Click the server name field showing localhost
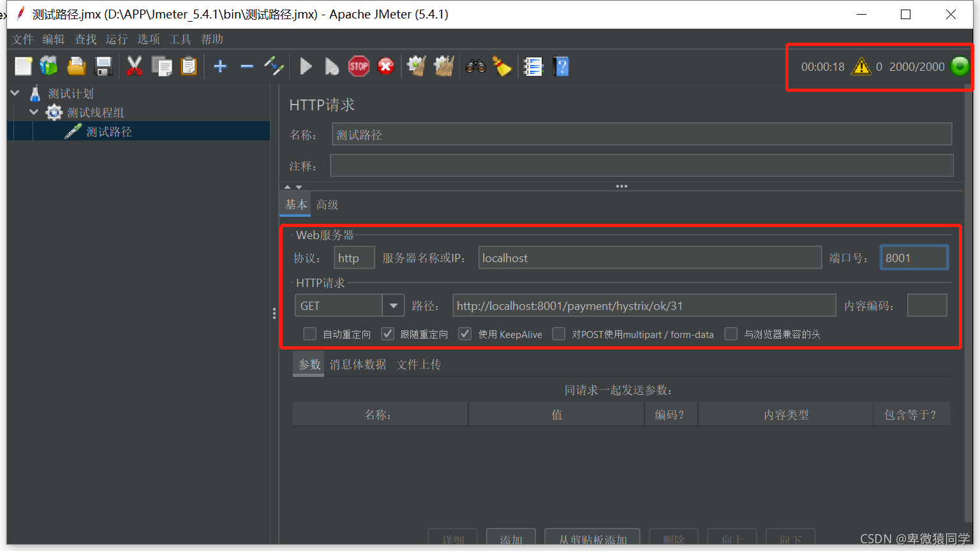The image size is (980, 551). click(650, 258)
